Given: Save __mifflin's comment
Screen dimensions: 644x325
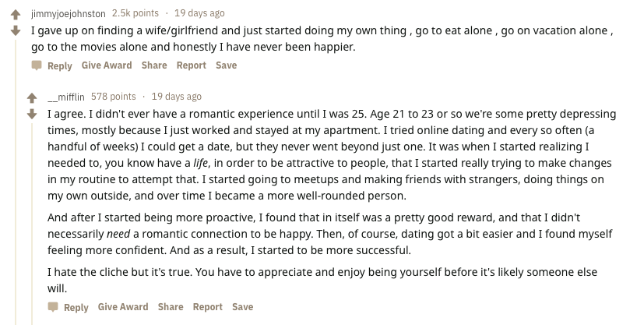Looking at the screenshot, I should point(243,307).
